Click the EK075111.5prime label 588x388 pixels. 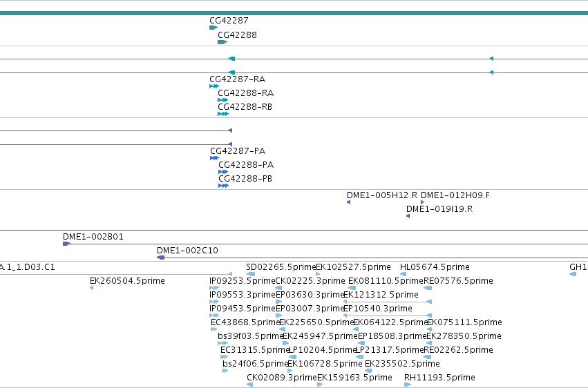tap(464, 322)
